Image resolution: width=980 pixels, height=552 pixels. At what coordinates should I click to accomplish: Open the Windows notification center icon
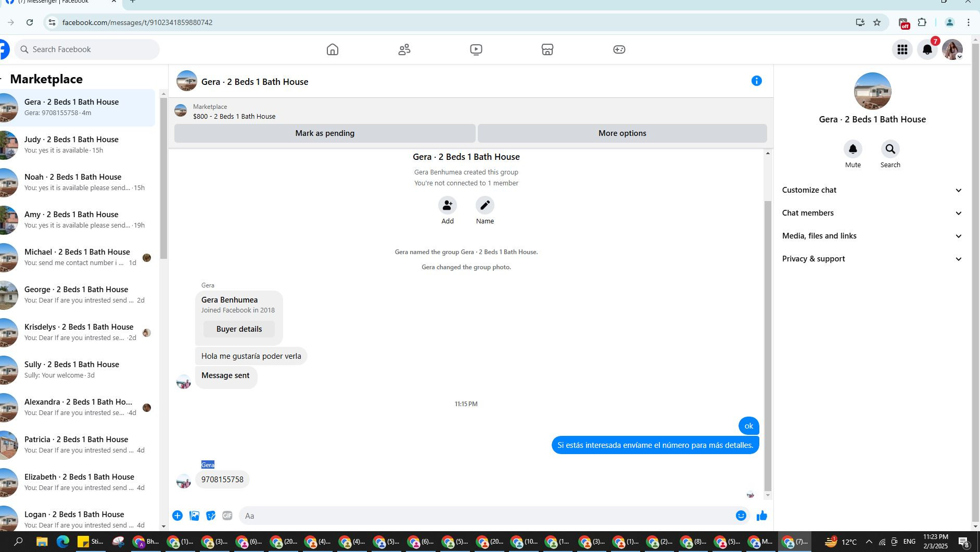click(963, 542)
